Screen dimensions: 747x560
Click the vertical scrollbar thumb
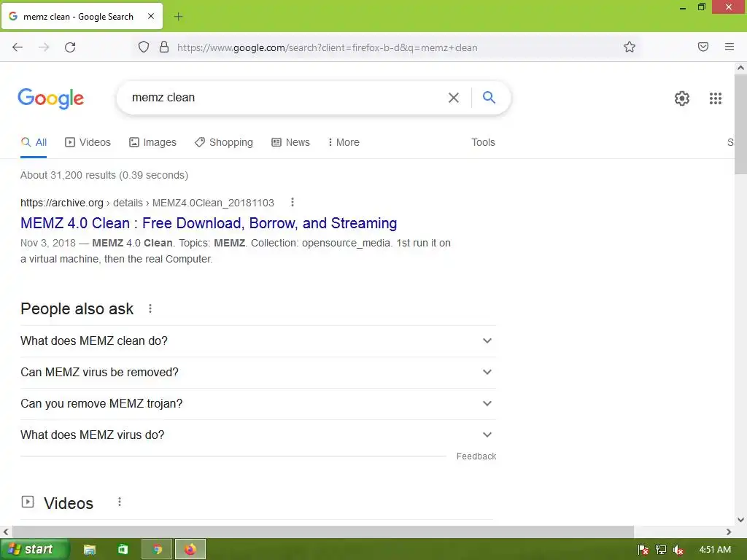coord(740,124)
